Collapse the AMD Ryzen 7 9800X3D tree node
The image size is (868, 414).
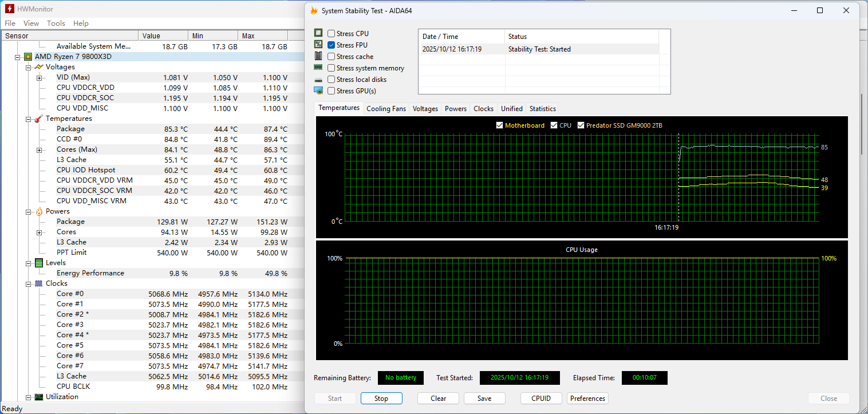pyautogui.click(x=18, y=57)
